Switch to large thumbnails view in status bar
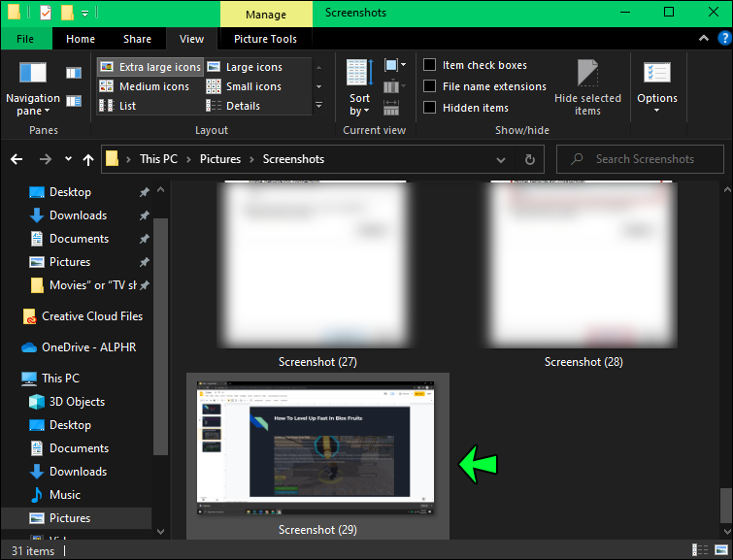The width and height of the screenshot is (733, 560). tap(720, 549)
